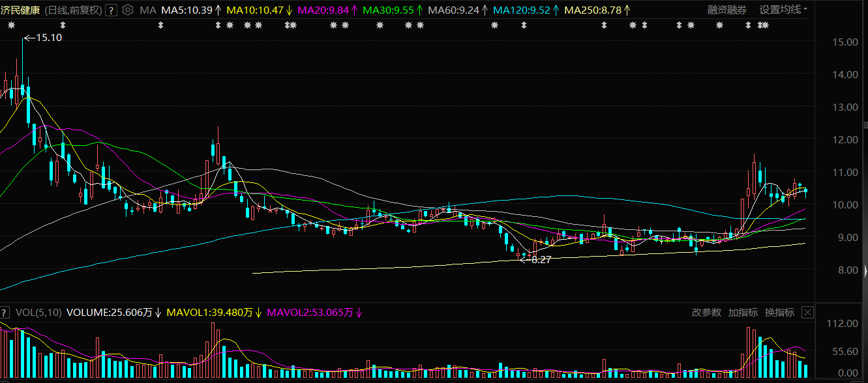Toggle the MA250:8.78 moving average line
The image size is (868, 383).
597,10
